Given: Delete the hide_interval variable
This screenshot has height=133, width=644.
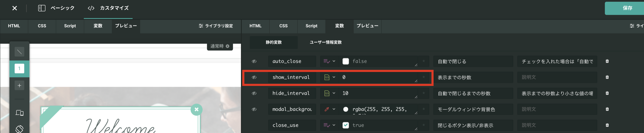Looking at the screenshot, I should (607, 93).
